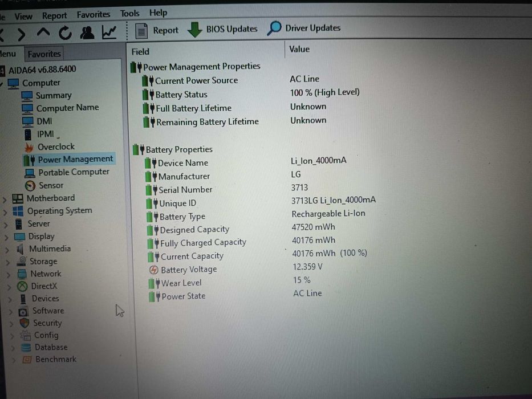Open the graph chart toolbar icon
This screenshot has width=532, height=399.
click(x=109, y=32)
